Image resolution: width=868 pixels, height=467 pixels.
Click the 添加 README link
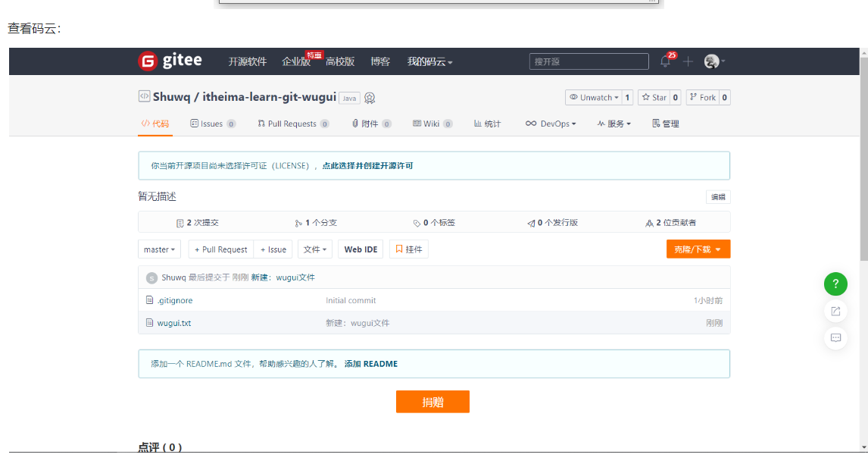point(371,363)
